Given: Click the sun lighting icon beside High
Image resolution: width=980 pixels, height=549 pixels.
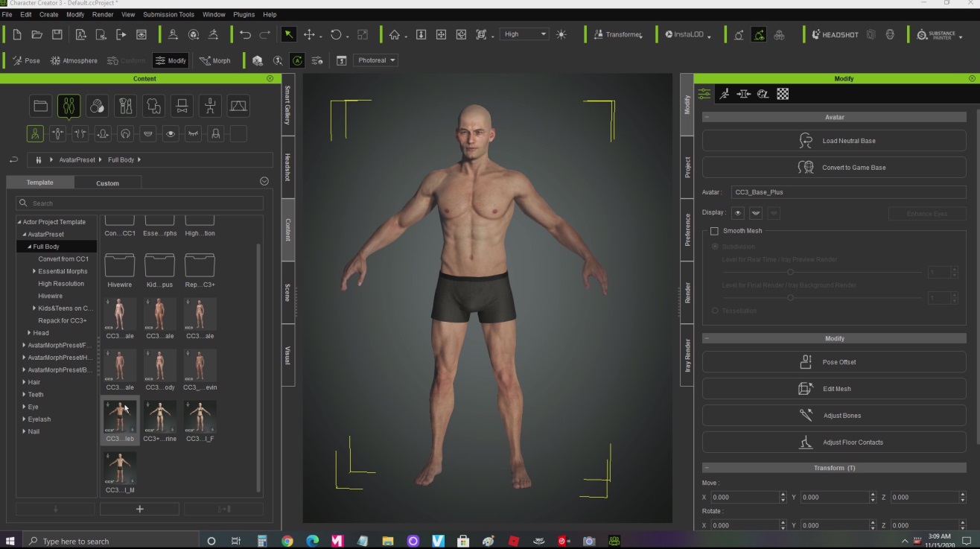Looking at the screenshot, I should [561, 34].
